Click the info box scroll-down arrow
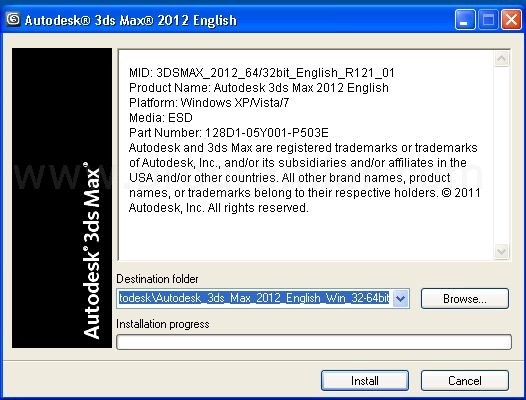This screenshot has width=526, height=400. [x=502, y=251]
